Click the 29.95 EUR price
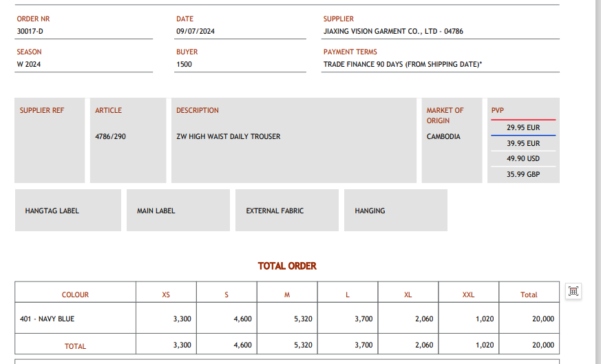The width and height of the screenshot is (601, 364). click(x=523, y=127)
